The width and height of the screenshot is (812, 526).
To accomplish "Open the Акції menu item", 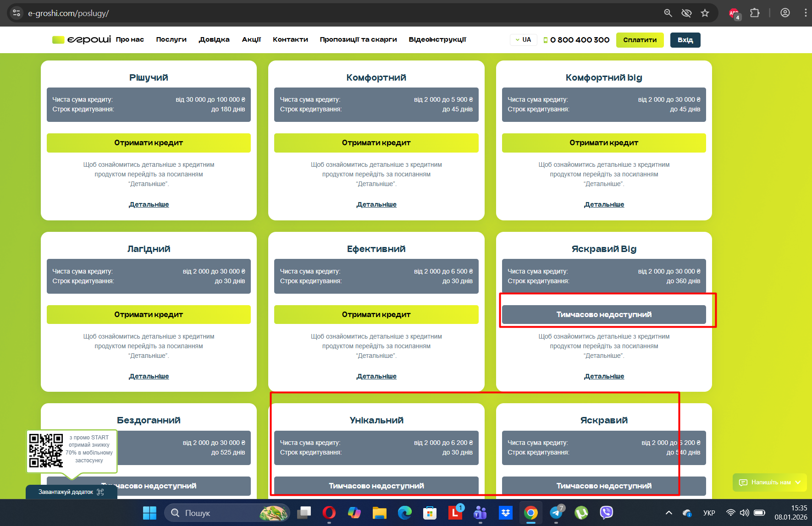I will point(251,39).
